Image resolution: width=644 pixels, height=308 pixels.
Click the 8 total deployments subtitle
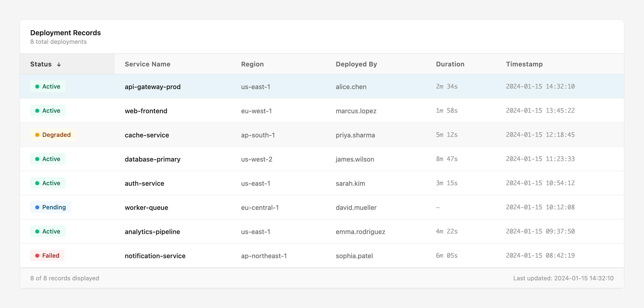tap(58, 42)
